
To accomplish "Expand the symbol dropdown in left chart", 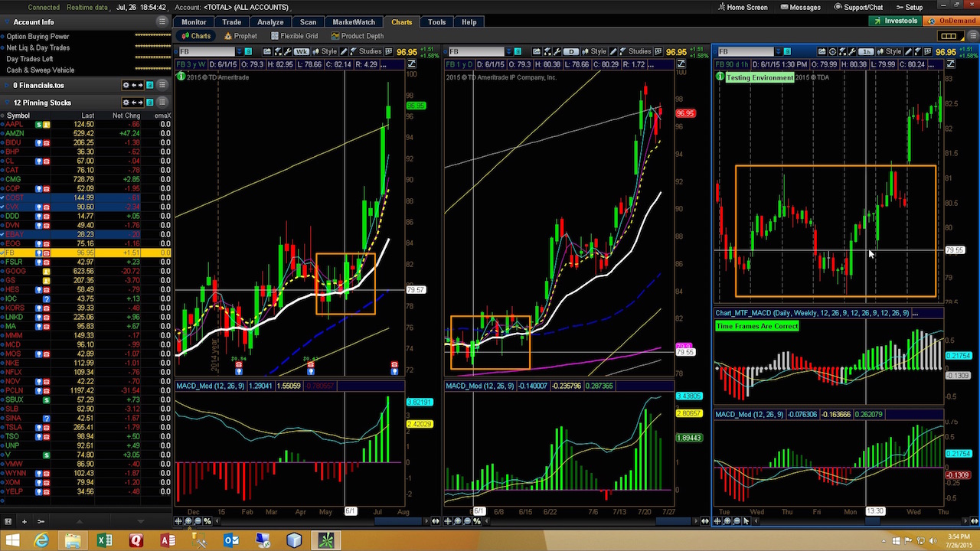I will tap(240, 52).
